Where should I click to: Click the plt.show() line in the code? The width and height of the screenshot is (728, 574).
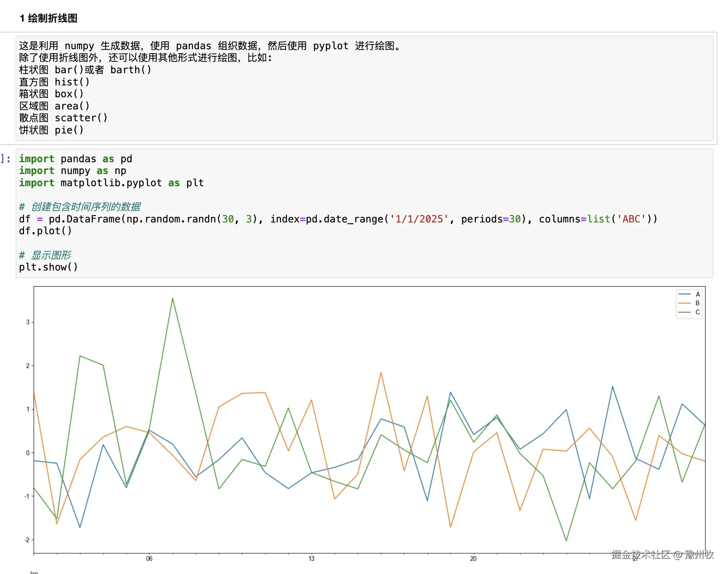pyautogui.click(x=48, y=267)
